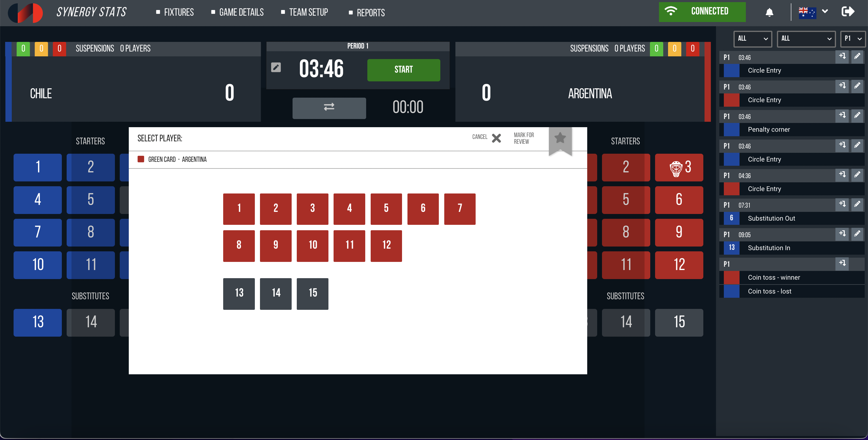This screenshot has width=868, height=440.
Task: Select Argentina player number 6 for green card
Action: click(x=423, y=208)
